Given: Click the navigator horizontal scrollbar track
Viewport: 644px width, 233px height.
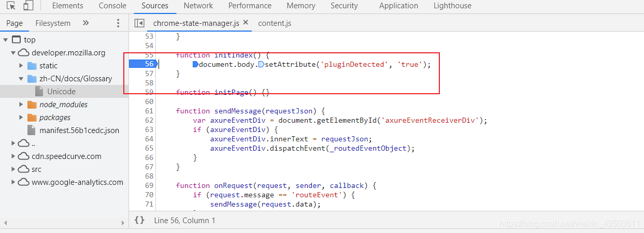Looking at the screenshot, I should pyautogui.click(x=64, y=223).
